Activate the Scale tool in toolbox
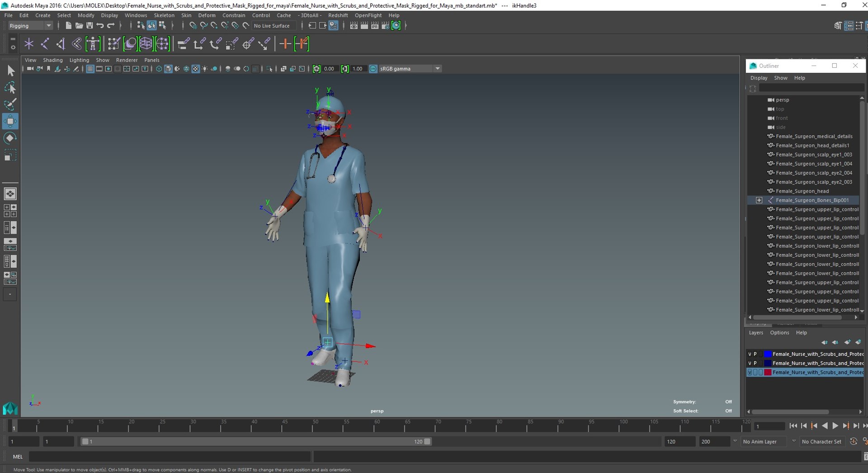Image resolution: width=868 pixels, height=473 pixels. (10, 155)
